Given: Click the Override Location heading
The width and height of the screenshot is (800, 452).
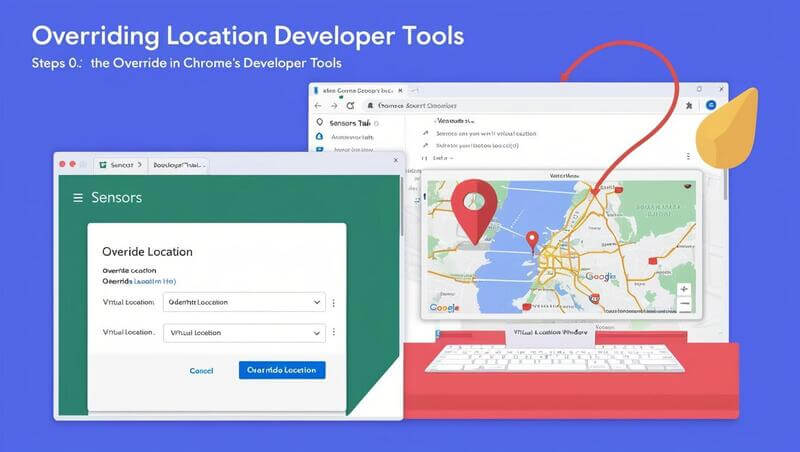Looking at the screenshot, I should click(147, 252).
